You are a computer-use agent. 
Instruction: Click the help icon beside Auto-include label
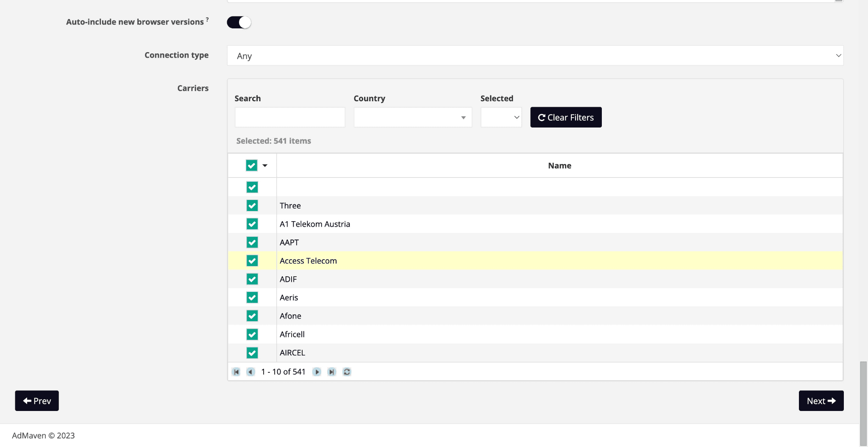point(207,19)
